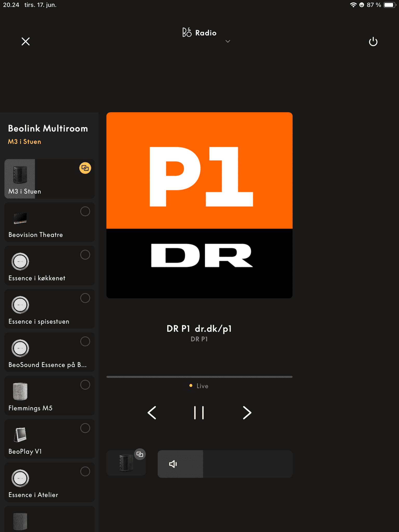Toggle BeoSound Essence på B... selection circle
Screen dimensions: 399x532
point(85,341)
